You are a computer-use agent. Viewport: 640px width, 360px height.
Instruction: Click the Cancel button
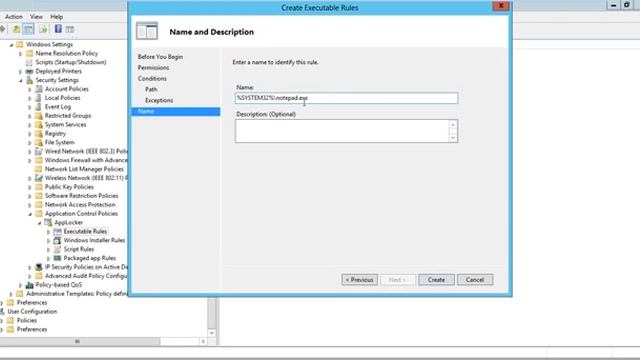pyautogui.click(x=475, y=280)
